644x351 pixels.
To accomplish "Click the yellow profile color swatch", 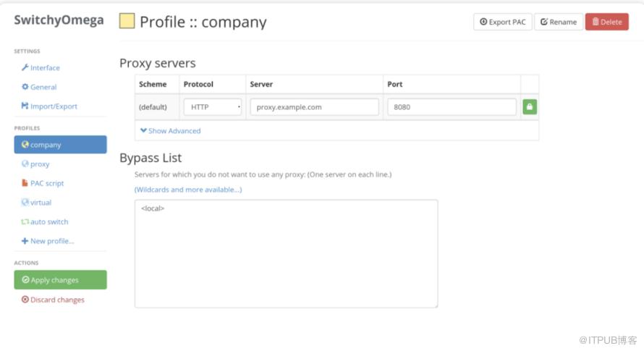I will [x=127, y=21].
